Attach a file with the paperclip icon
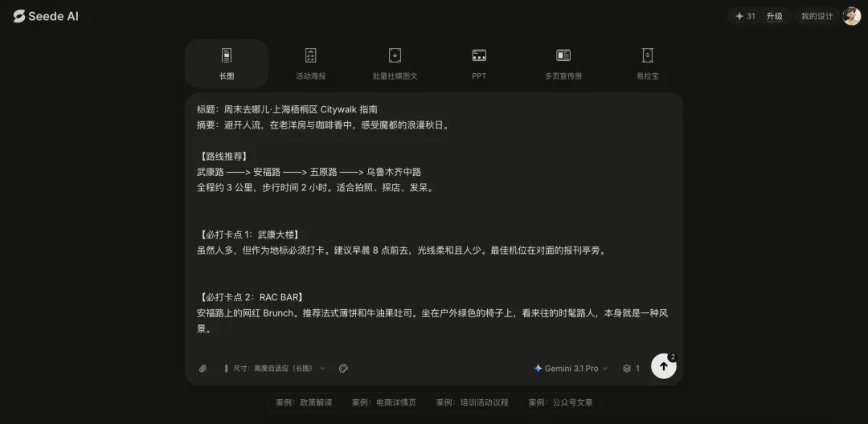Screen dimensions: 868x424 [x=203, y=368]
